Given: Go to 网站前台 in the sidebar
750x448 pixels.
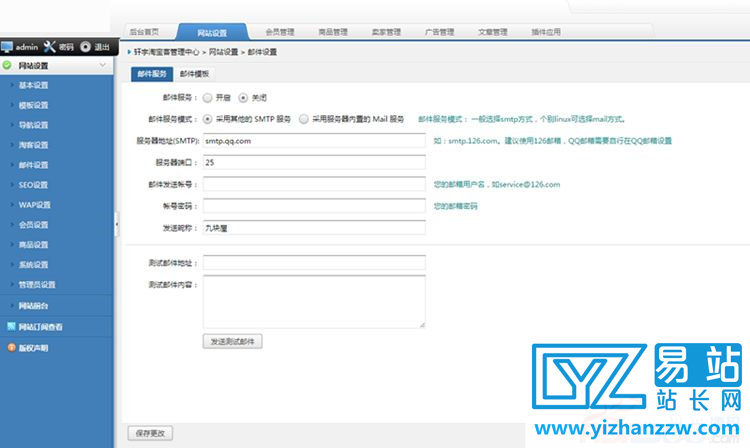Looking at the screenshot, I should point(33,306).
